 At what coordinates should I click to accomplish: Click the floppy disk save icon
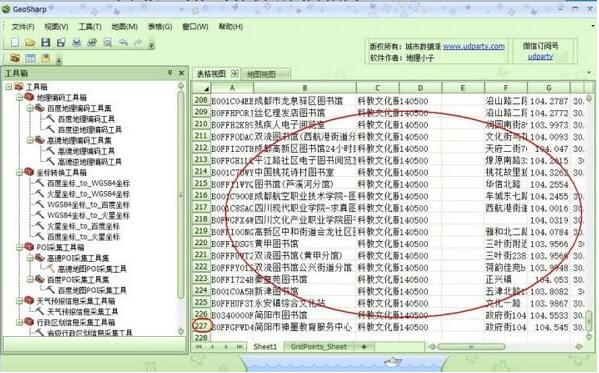pyautogui.click(x=45, y=42)
